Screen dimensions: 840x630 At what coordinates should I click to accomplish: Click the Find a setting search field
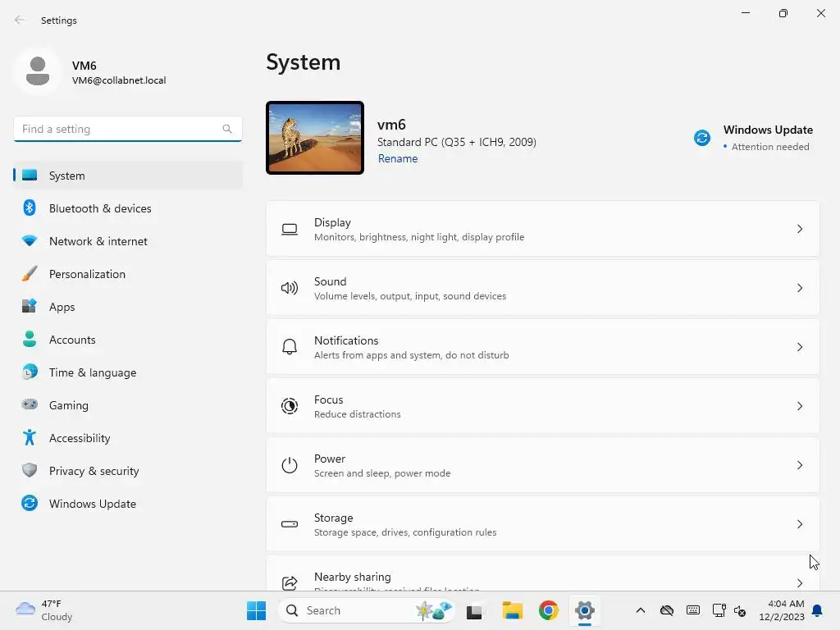click(x=127, y=129)
